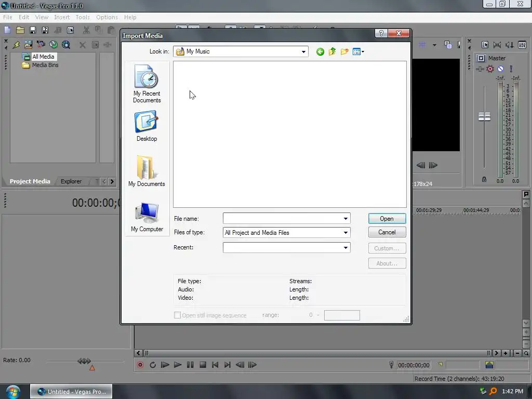Expand Files of type dropdown
Image resolution: width=532 pixels, height=399 pixels.
tap(345, 232)
